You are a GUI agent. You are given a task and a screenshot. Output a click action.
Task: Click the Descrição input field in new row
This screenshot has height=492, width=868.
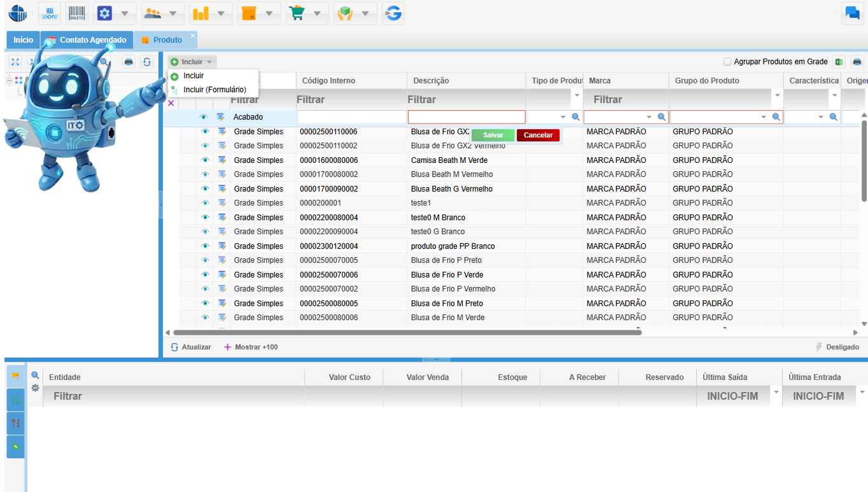[x=466, y=117]
